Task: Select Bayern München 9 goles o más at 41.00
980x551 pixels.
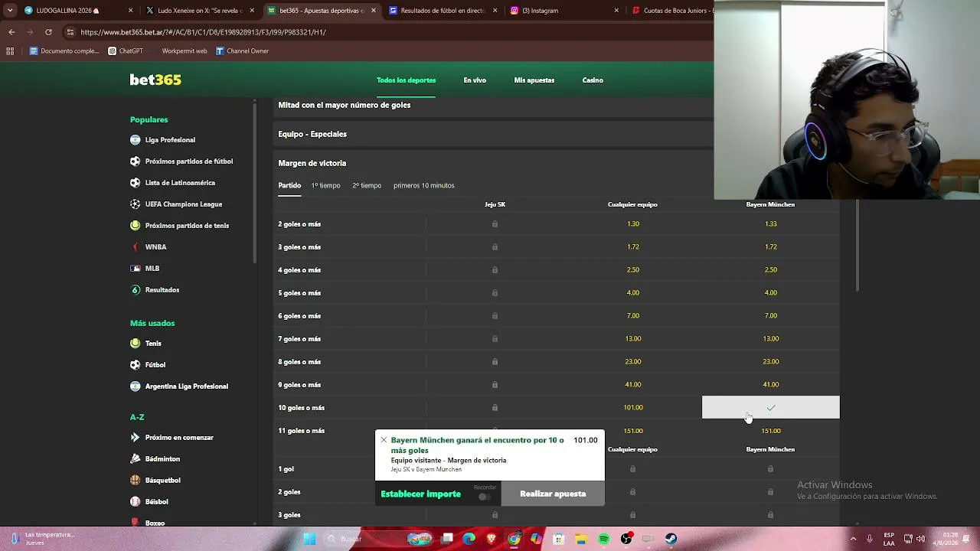Action: pyautogui.click(x=771, y=385)
